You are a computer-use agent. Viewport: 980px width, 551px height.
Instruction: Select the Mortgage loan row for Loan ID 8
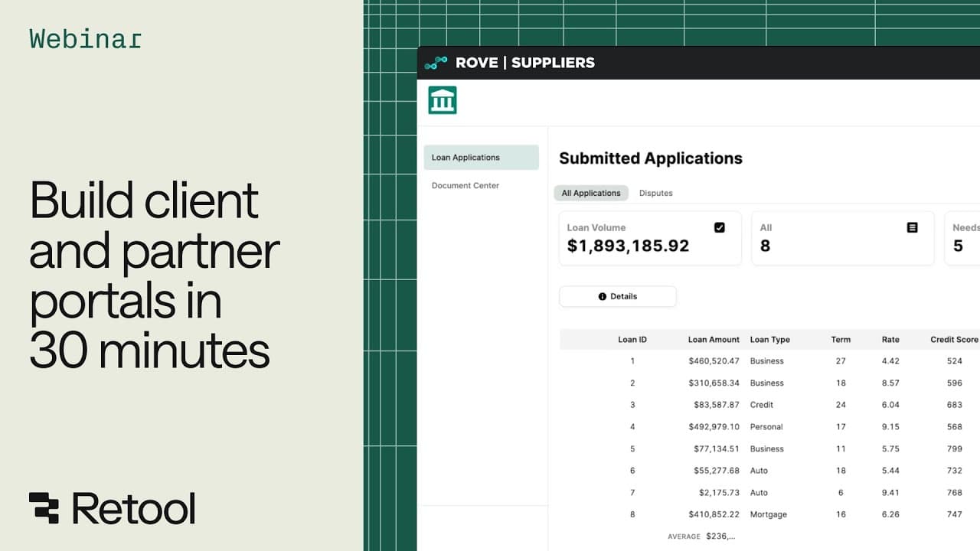[x=766, y=514]
